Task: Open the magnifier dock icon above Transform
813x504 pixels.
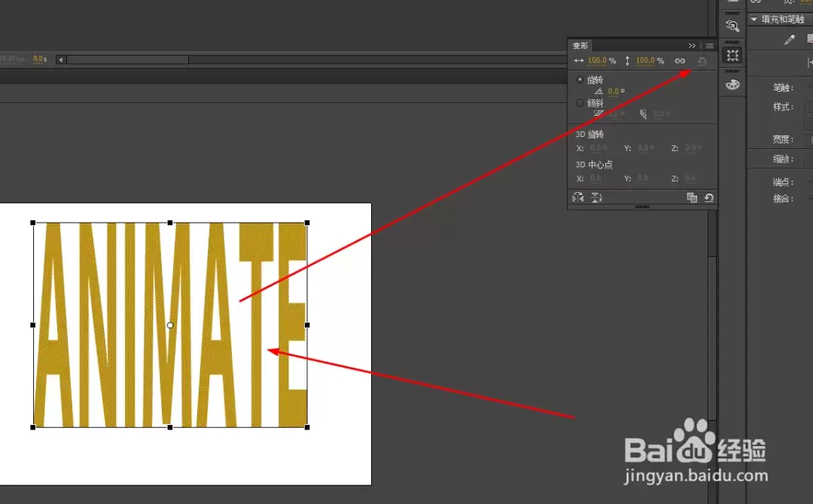Action: 732,26
